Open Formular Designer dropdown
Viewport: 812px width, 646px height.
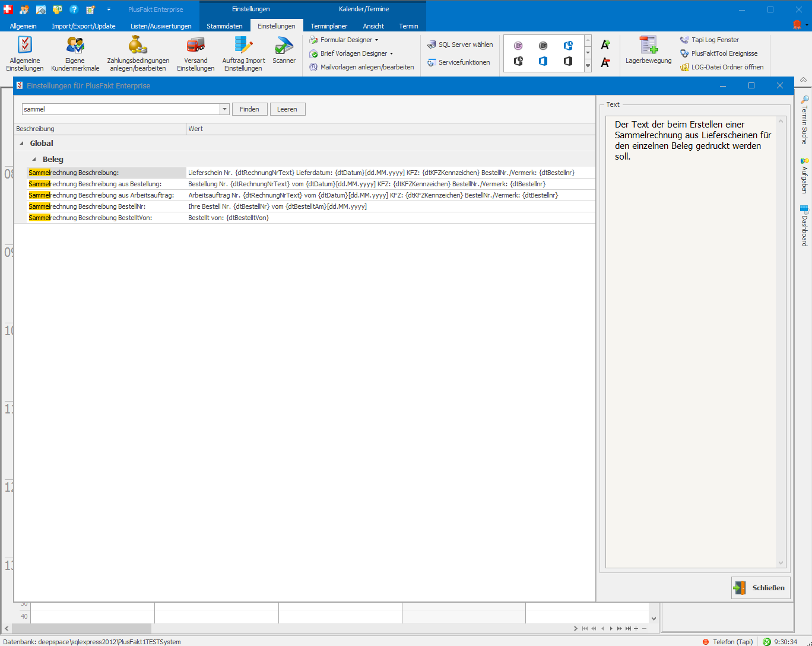[x=344, y=40]
